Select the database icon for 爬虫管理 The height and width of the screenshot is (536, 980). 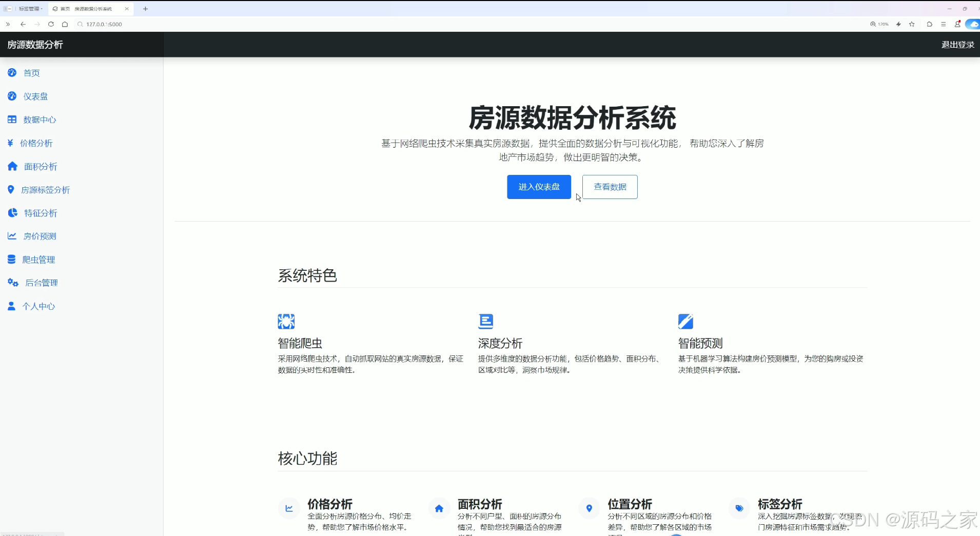(12, 260)
